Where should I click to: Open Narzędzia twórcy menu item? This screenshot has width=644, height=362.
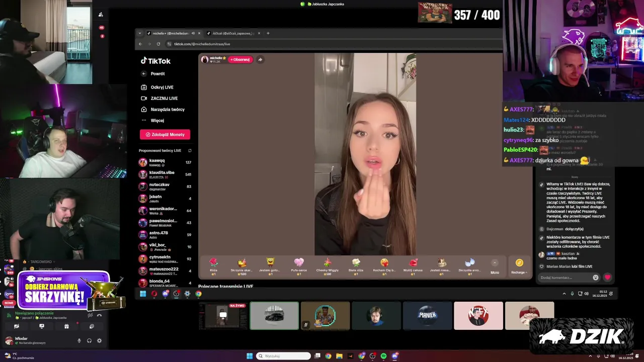pos(163,109)
